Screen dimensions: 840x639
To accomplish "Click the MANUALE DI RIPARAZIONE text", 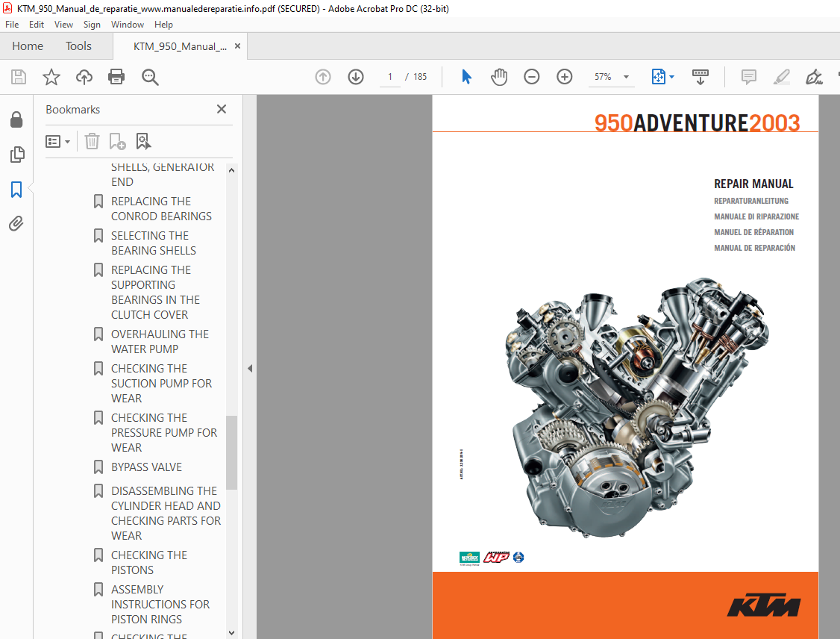I will 756,216.
